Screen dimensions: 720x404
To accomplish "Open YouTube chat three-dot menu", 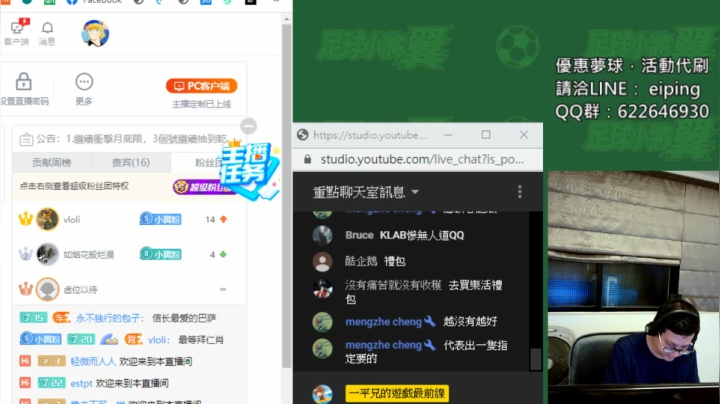I will point(520,191).
